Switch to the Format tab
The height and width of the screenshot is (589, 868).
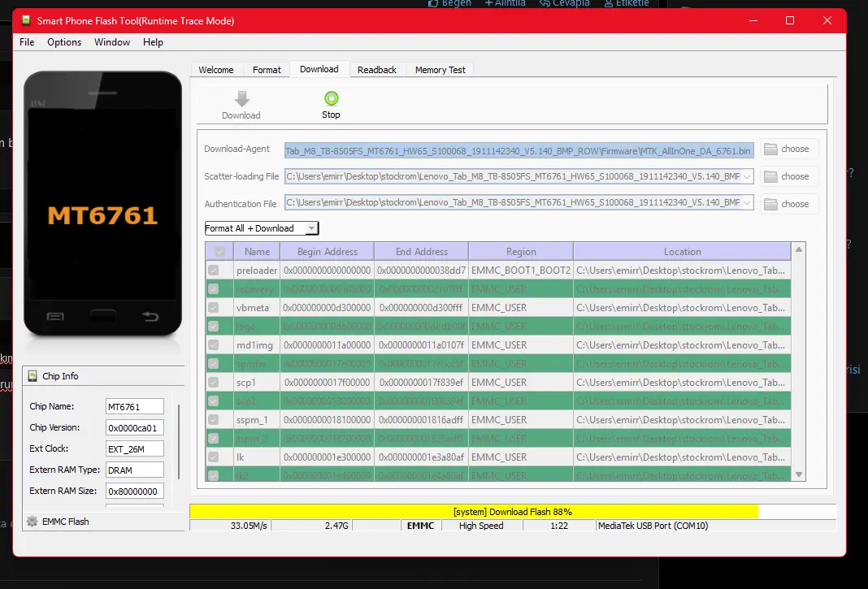coord(267,70)
